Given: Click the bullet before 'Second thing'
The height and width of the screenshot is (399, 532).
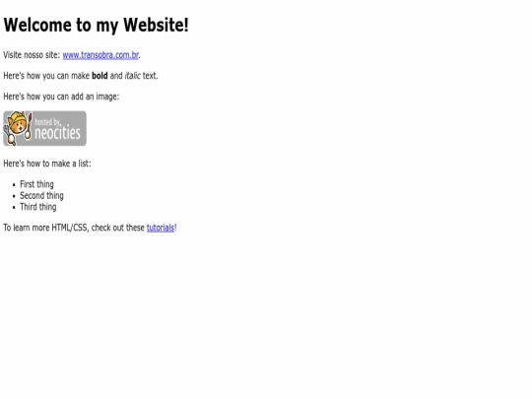Looking at the screenshot, I should coord(14,196).
